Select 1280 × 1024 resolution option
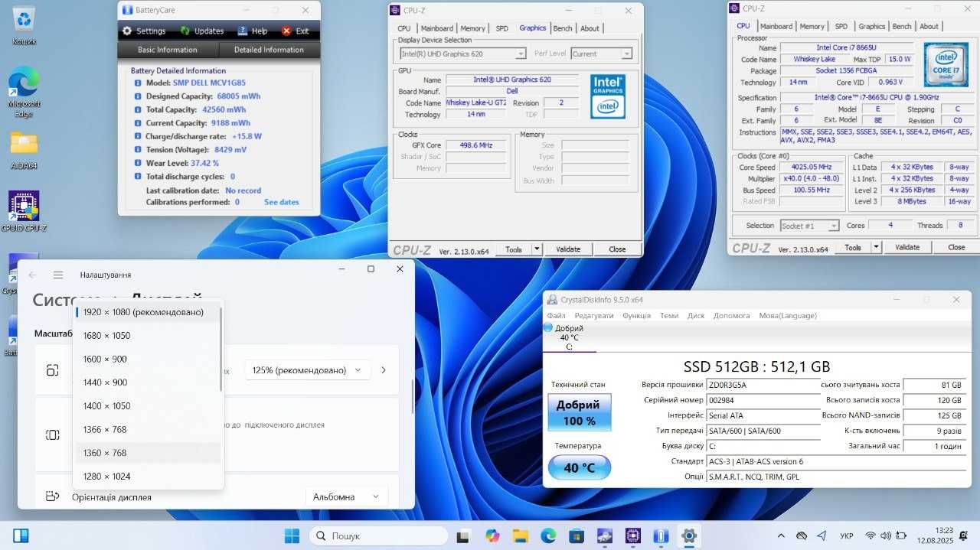 (x=149, y=476)
